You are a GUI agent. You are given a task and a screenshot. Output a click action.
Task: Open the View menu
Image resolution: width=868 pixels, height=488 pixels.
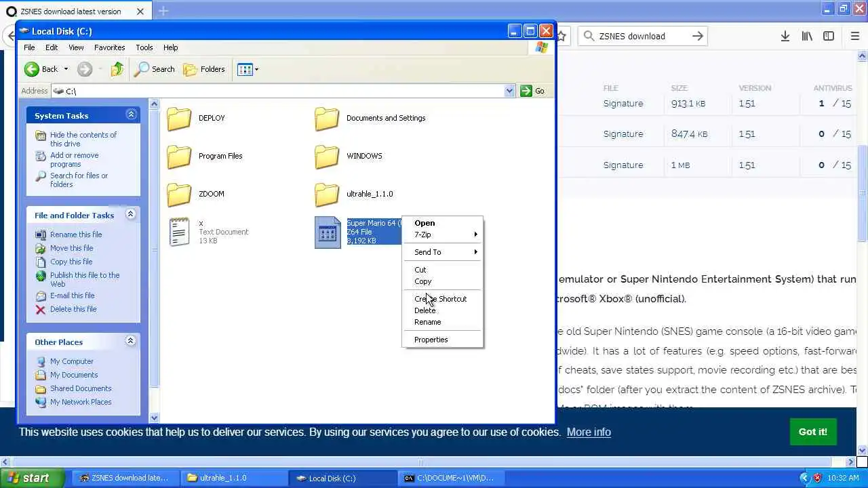pyautogui.click(x=76, y=47)
